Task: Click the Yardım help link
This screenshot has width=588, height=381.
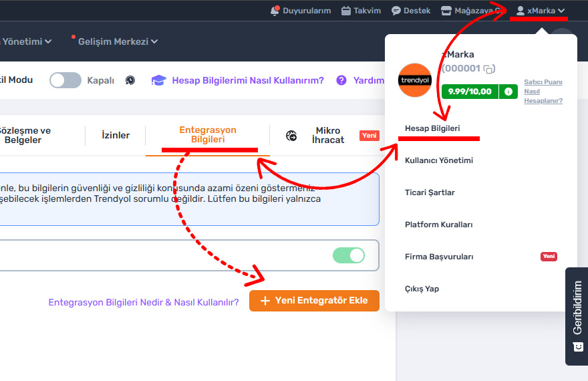Action: point(369,80)
